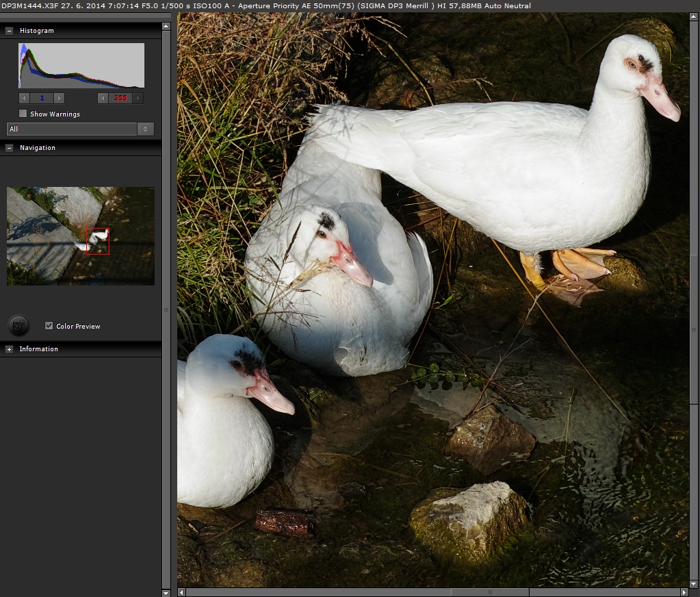
Task: Enable the Show Warnings checkbox
Action: [x=23, y=114]
